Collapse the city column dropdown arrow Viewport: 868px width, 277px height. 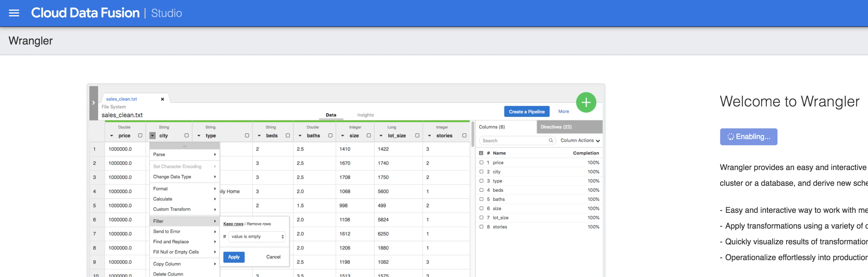[153, 136]
